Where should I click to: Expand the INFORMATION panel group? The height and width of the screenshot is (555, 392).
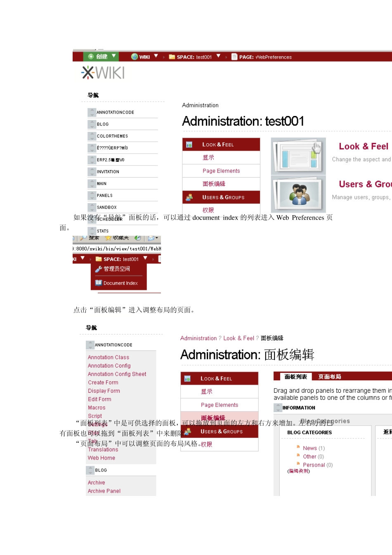tap(278, 408)
